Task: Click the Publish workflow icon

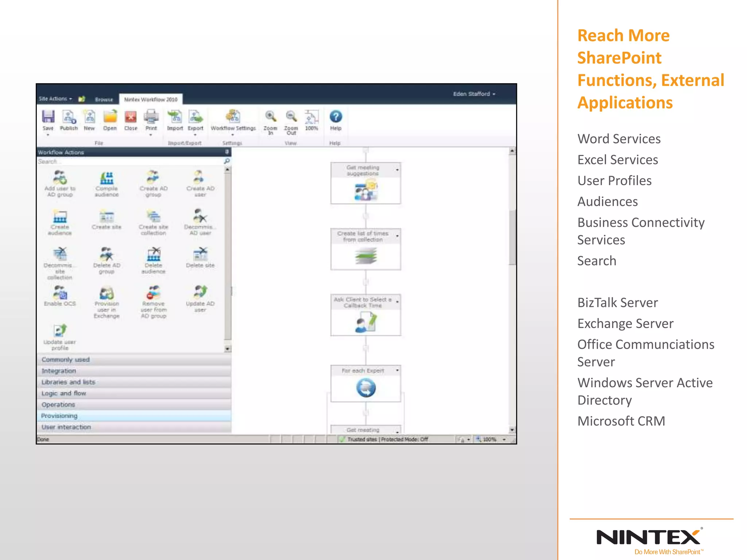Action: click(69, 117)
